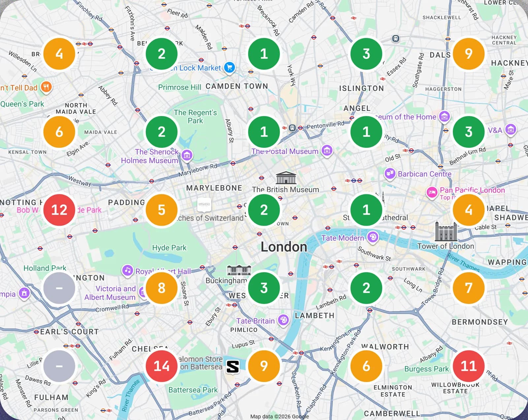The width and height of the screenshot is (528, 420).
Task: Click the Olympia museum pin
Action: (x=24, y=293)
